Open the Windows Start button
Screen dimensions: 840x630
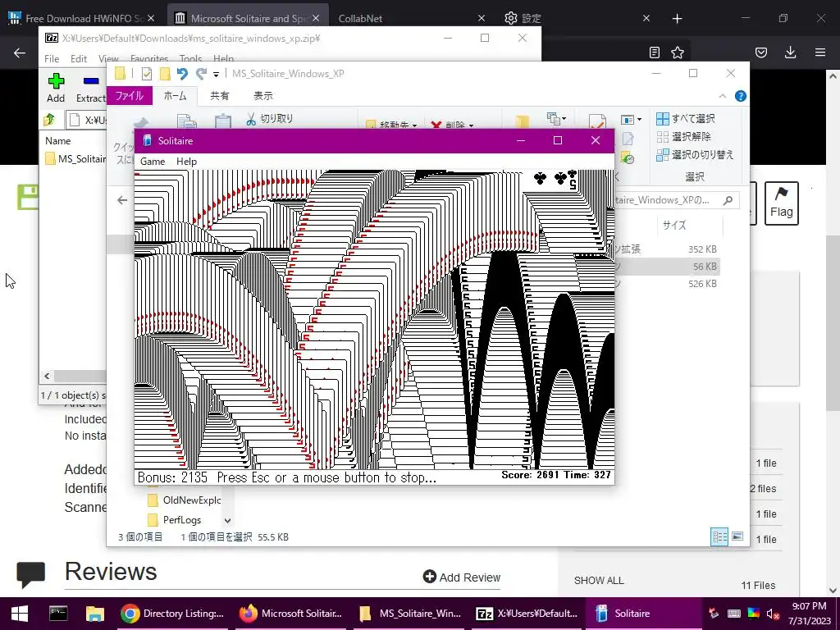click(20, 614)
